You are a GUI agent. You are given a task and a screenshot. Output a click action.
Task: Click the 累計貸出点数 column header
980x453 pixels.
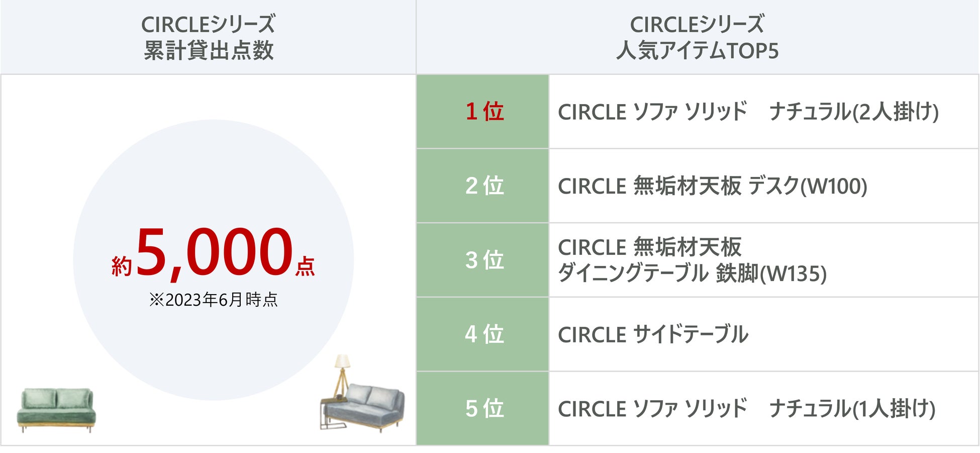click(208, 37)
